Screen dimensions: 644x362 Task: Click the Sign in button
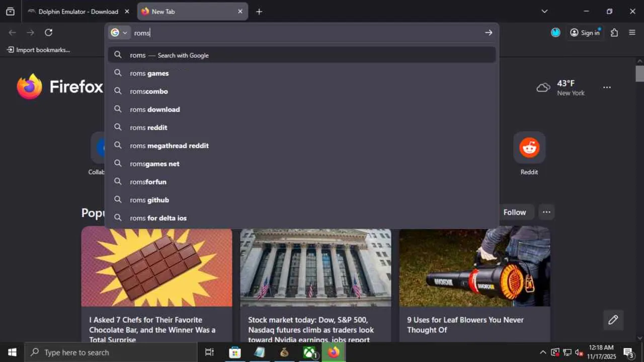[x=585, y=33]
